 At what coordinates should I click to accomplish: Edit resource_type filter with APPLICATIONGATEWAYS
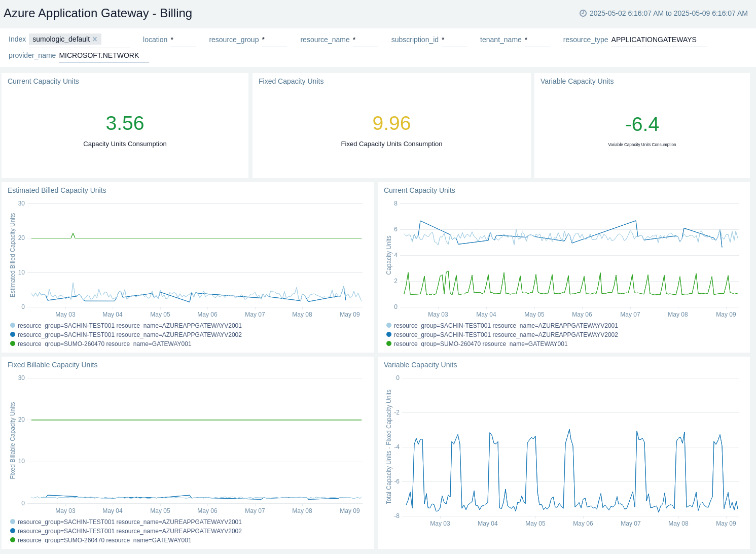[x=659, y=40]
